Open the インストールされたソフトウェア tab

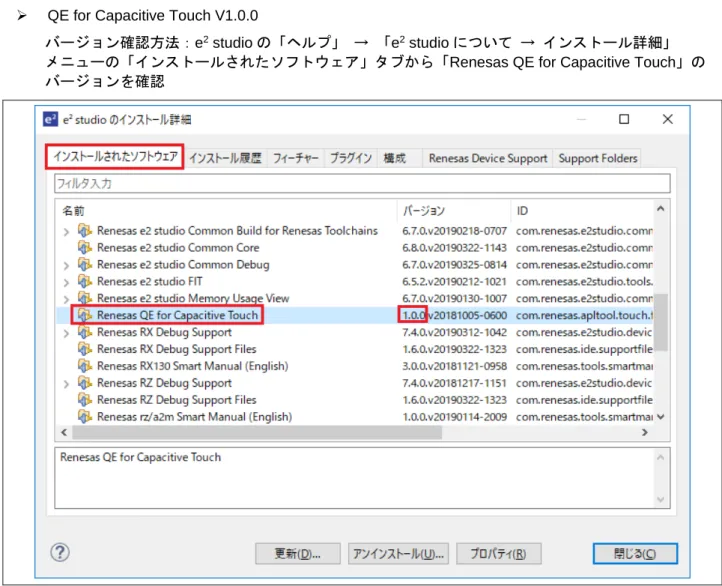(115, 157)
